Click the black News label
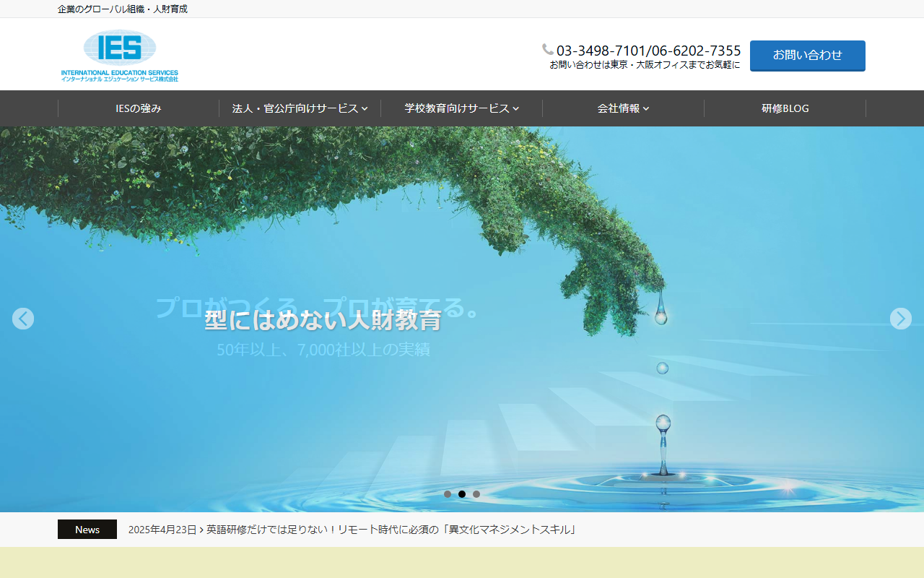Viewport: 924px width, 578px height. point(87,530)
